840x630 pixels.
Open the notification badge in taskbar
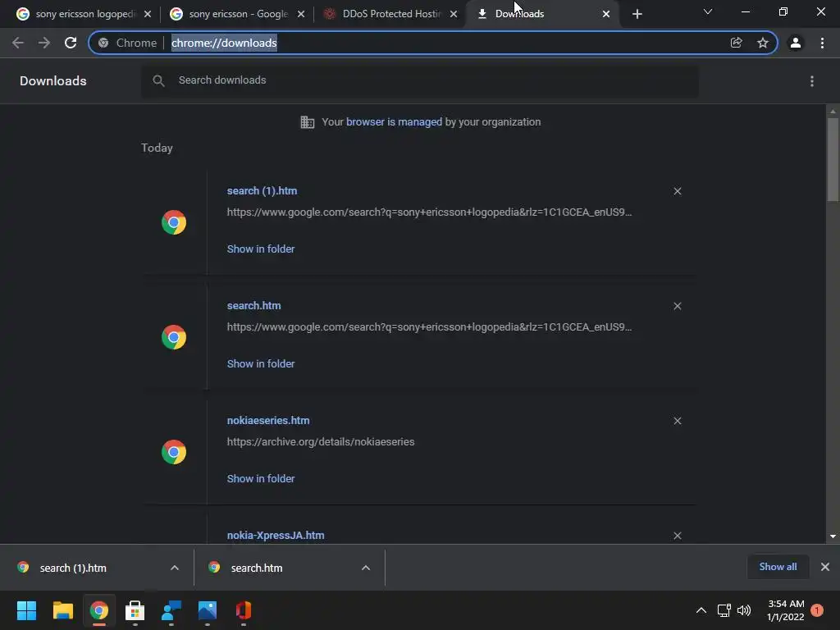point(817,610)
